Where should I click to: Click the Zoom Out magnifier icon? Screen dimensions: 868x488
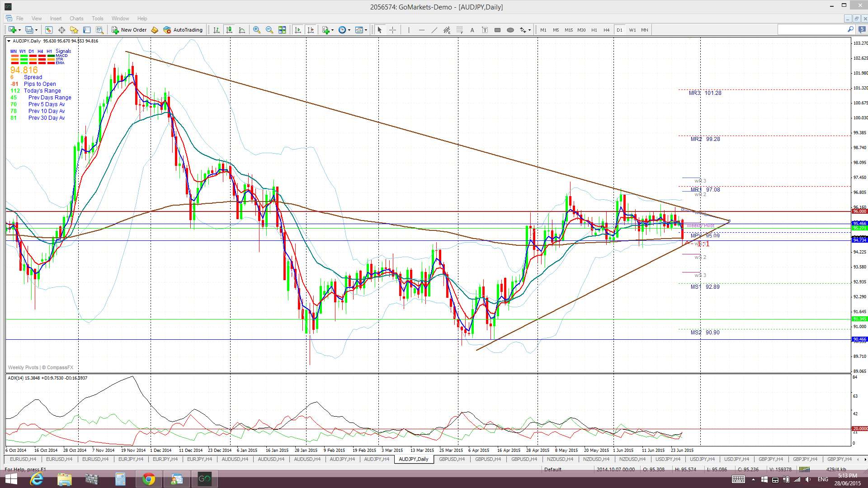(x=269, y=30)
